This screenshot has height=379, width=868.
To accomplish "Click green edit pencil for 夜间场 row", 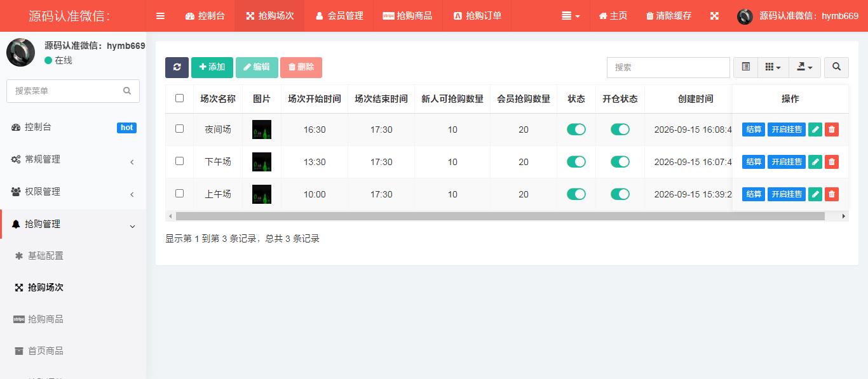I will tap(815, 130).
